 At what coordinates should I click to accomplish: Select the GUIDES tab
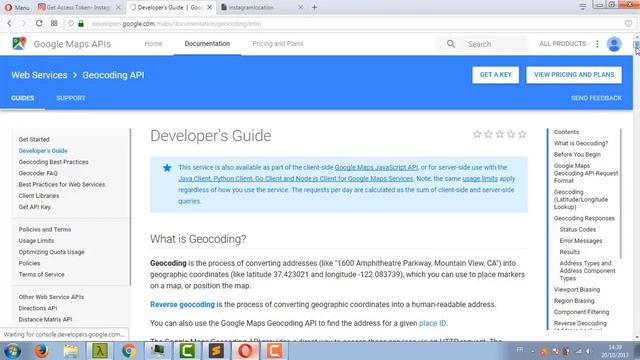click(x=22, y=98)
